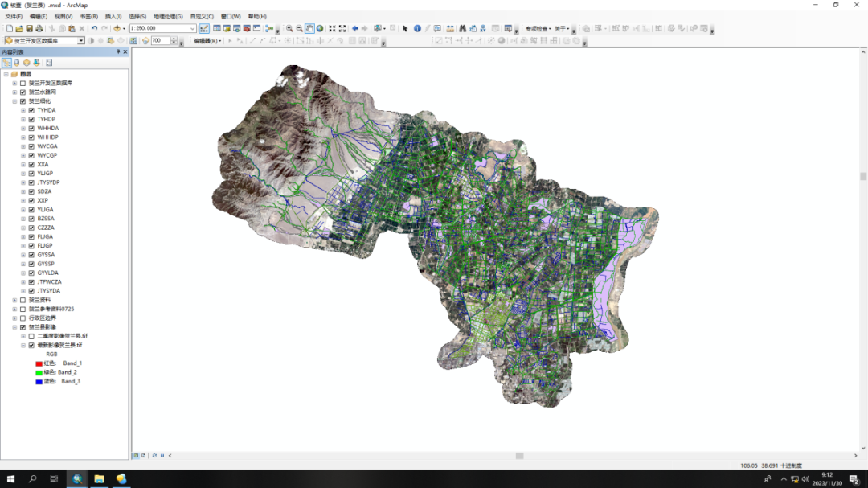Close the table of contents panel
Viewport: 868px width, 488px height.
[x=125, y=51]
